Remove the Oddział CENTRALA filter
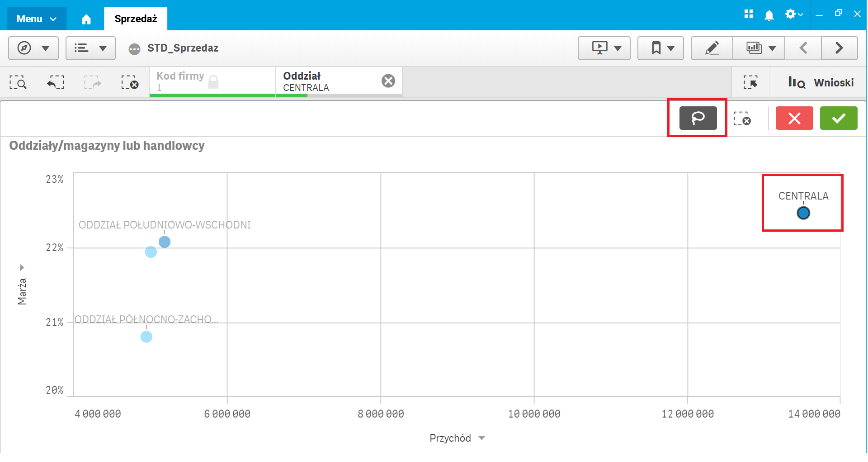868x462 pixels. (388, 81)
